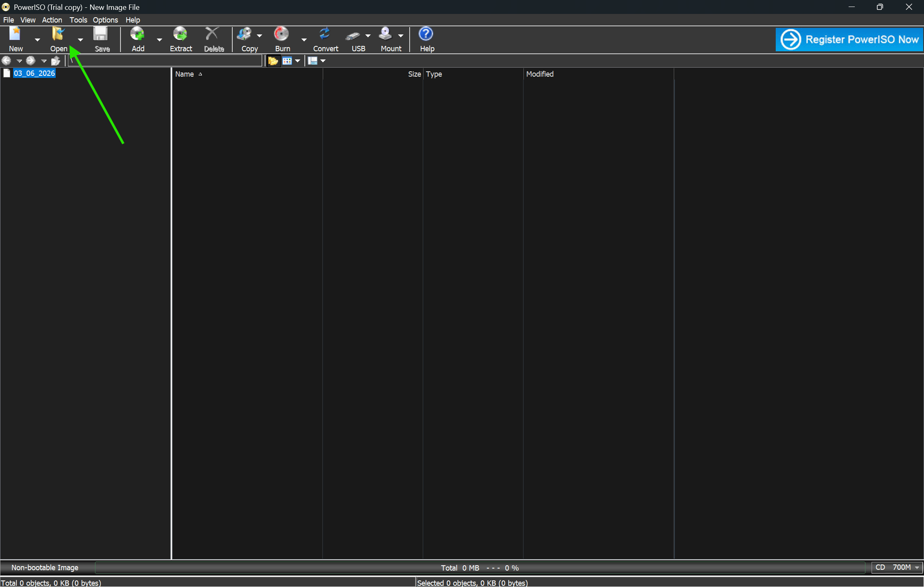
Task: Sort the file list by Name column
Action: click(x=185, y=74)
